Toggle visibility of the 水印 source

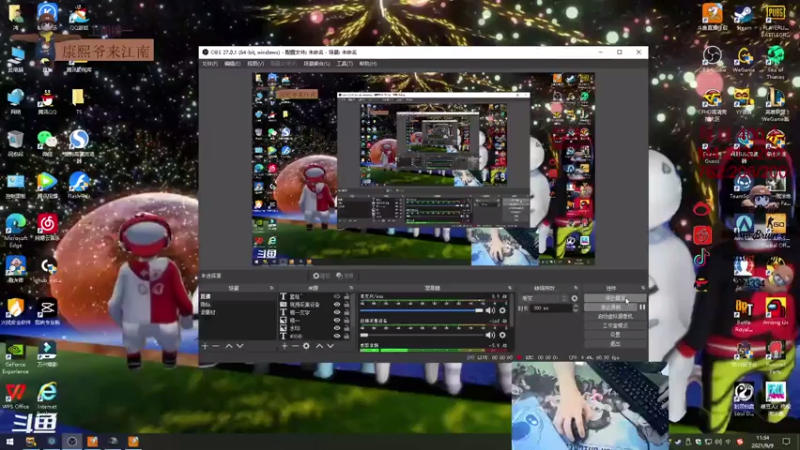[337, 329]
